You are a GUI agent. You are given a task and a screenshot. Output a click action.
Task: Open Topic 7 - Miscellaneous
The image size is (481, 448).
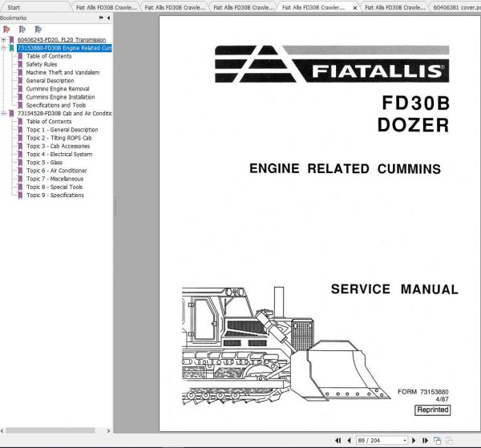coord(55,179)
